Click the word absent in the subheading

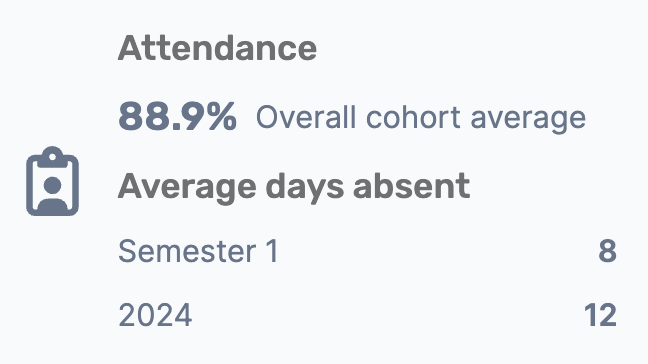tap(412, 186)
